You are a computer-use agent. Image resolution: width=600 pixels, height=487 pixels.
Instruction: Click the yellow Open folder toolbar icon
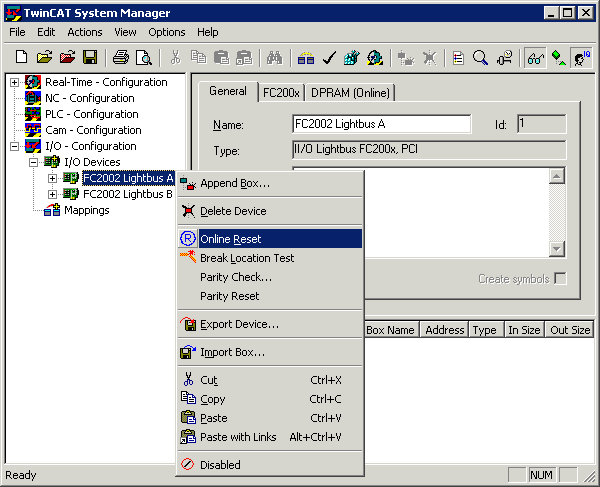tap(44, 58)
